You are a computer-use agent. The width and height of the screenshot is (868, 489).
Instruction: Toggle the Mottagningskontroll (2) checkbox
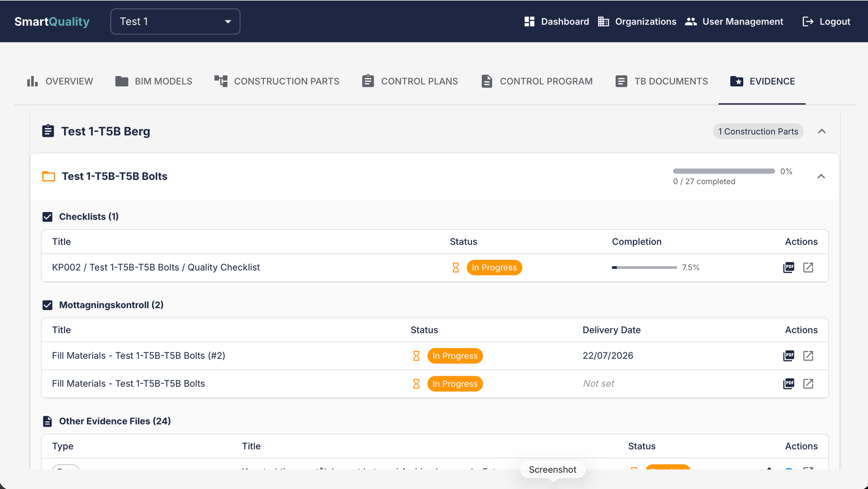[x=48, y=305]
